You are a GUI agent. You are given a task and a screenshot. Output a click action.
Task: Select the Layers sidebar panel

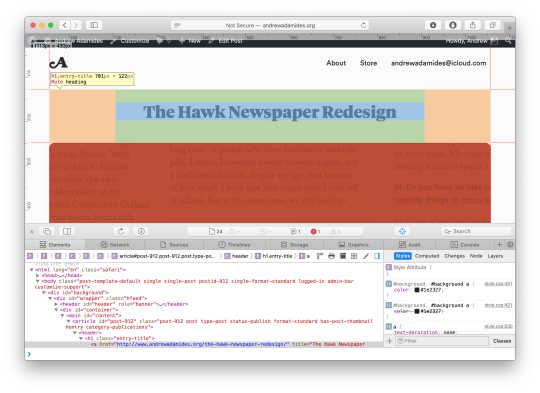point(495,256)
